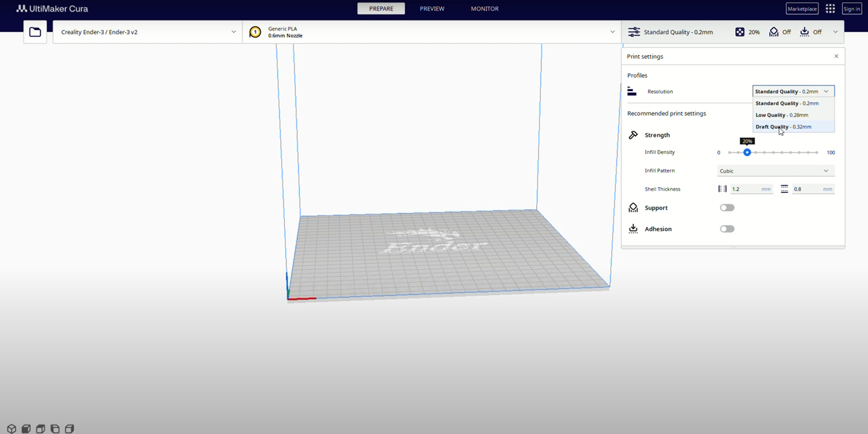Switch to the Preview tab
This screenshot has width=868, height=434.
(432, 9)
